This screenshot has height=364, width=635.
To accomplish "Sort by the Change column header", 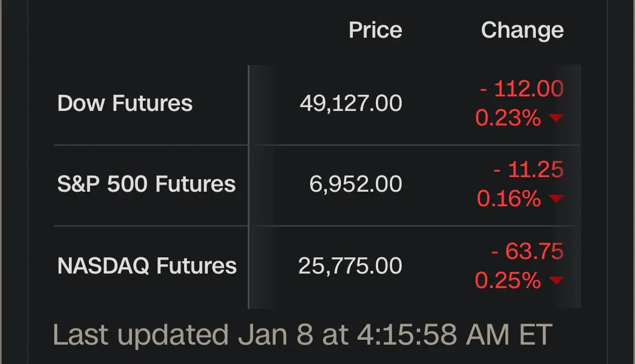I will point(522,30).
